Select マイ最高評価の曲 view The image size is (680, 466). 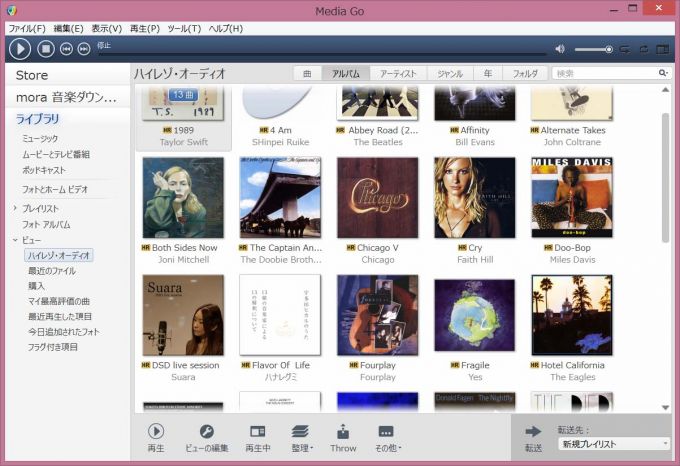pos(59,301)
